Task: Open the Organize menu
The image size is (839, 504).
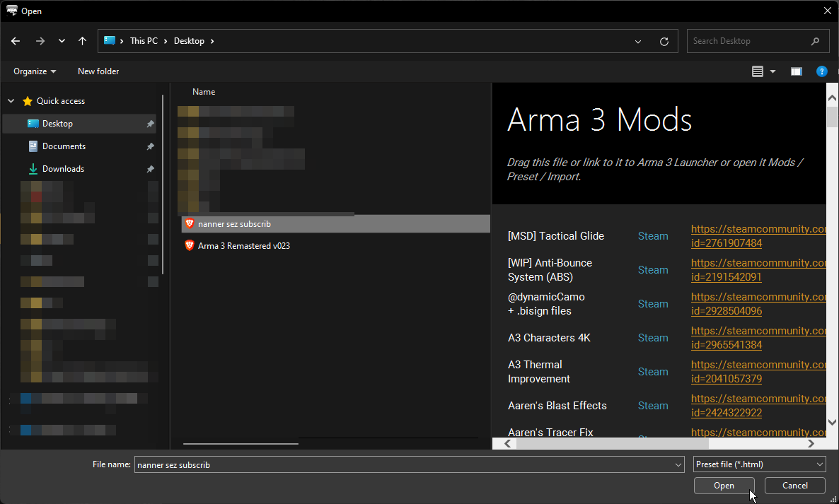Action: tap(35, 71)
